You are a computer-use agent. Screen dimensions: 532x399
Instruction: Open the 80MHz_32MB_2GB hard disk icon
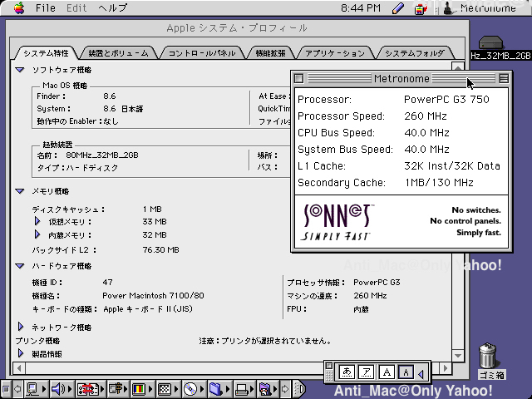[x=491, y=43]
